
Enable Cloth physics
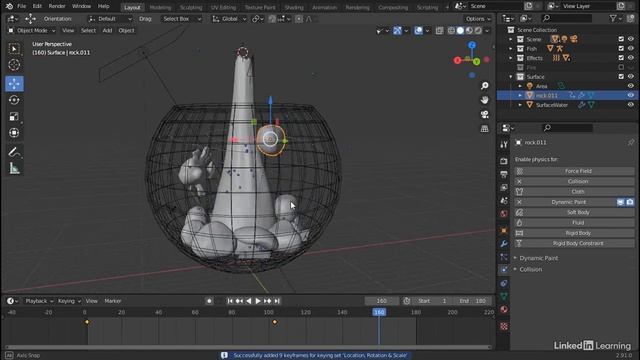pyautogui.click(x=574, y=191)
